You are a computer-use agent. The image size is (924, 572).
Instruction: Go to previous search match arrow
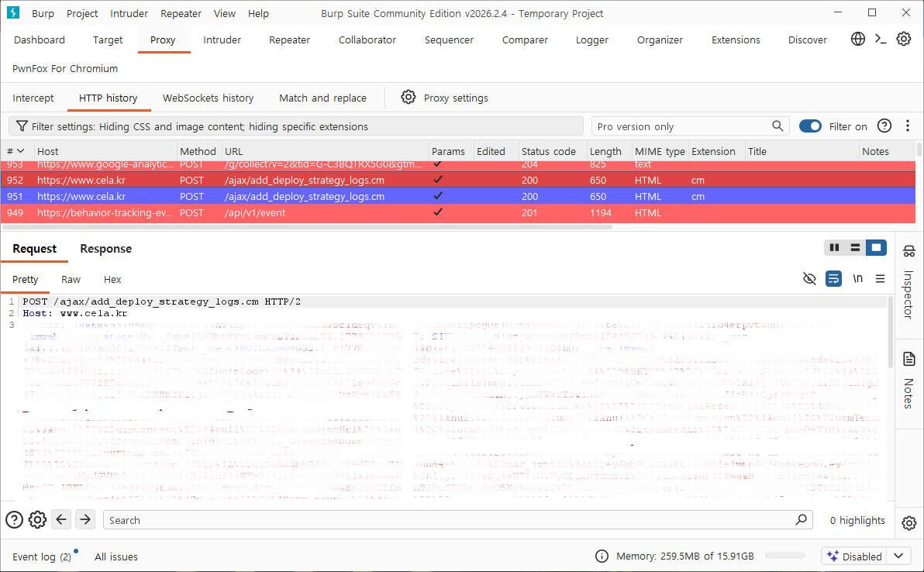coord(61,519)
